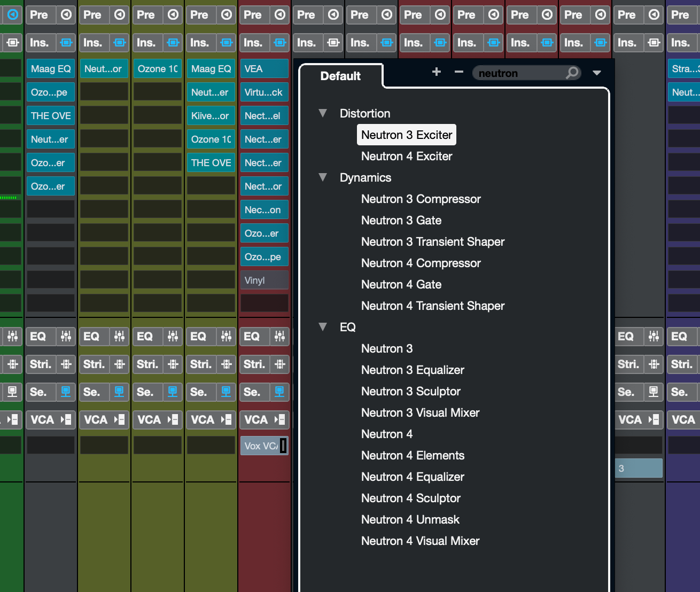Viewport: 700px width, 592px height.
Task: Toggle the Ins. bypass icon on the Neut...or channel
Action: click(x=119, y=42)
